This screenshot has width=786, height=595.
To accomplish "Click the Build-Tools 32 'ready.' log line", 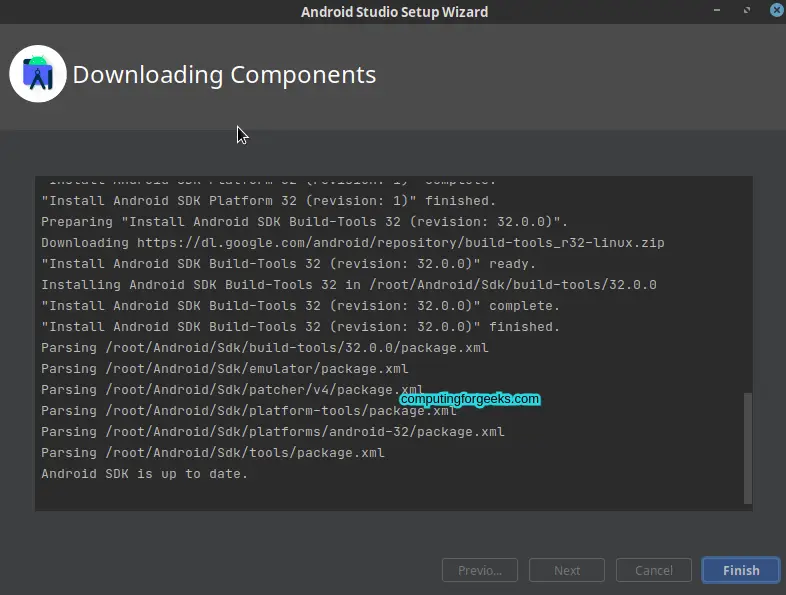I will coord(288,263).
